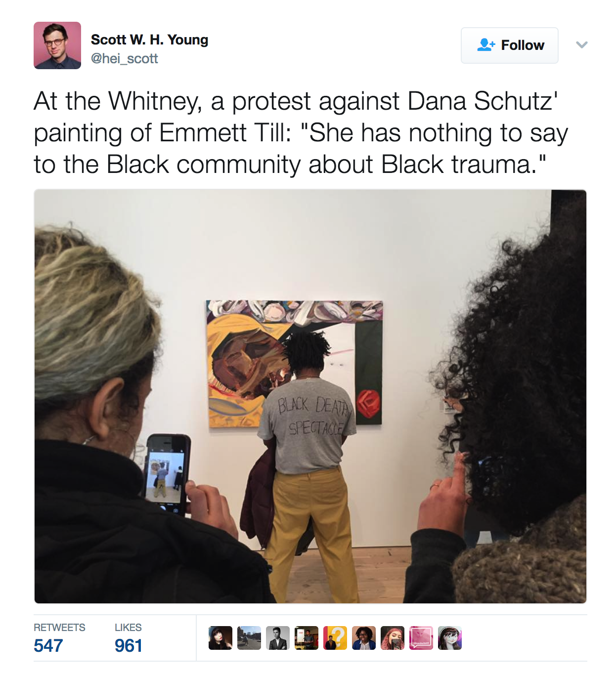616x676 pixels.
Task: Open the grayscale suited man avatar
Action: pyautogui.click(x=278, y=638)
